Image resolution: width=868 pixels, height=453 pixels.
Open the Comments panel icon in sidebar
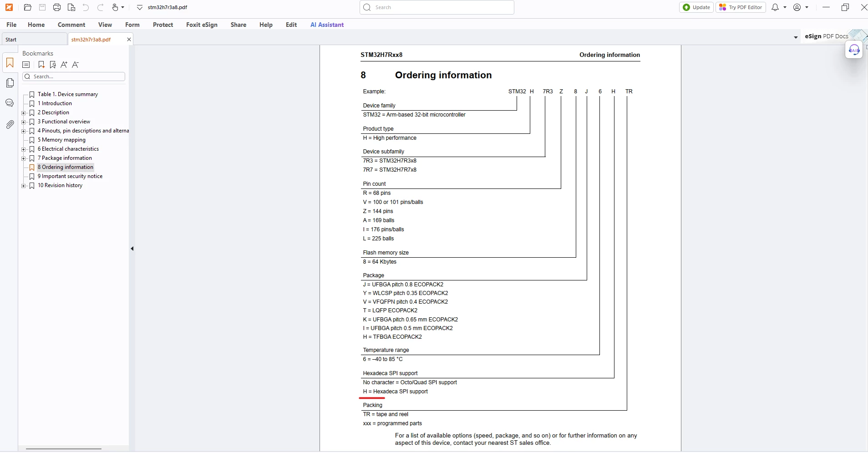point(10,103)
